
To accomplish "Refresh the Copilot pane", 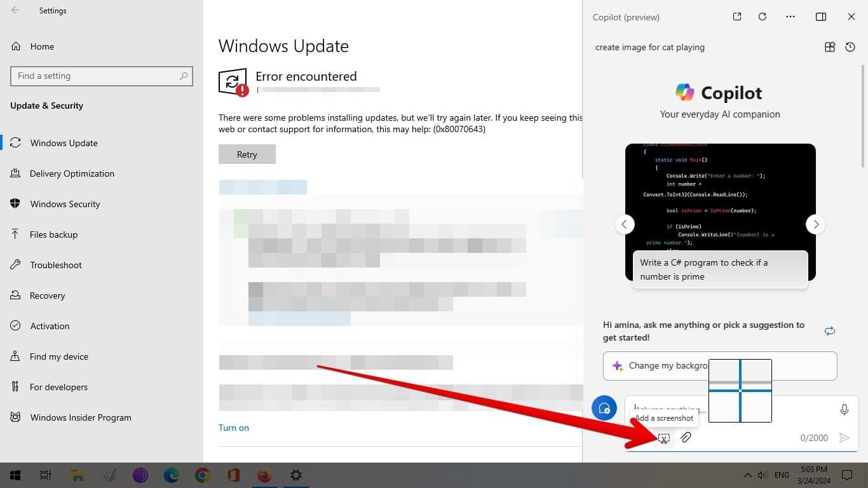I will (x=763, y=17).
